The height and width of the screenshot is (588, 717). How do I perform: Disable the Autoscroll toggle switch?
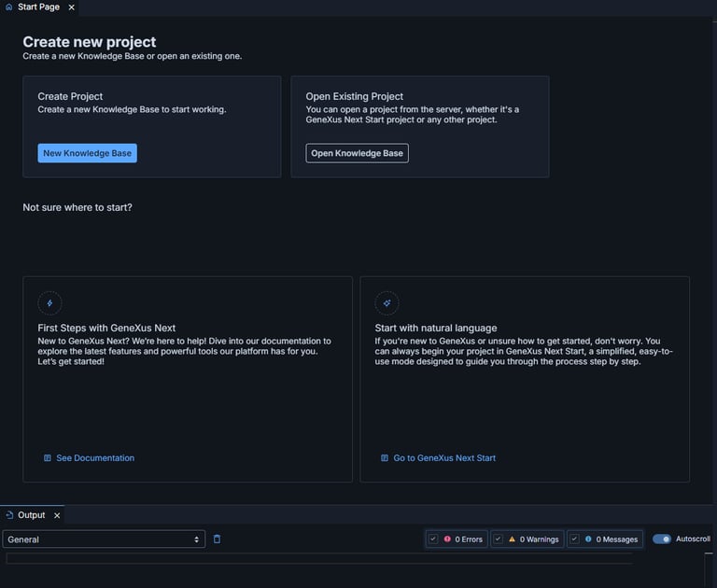point(662,539)
